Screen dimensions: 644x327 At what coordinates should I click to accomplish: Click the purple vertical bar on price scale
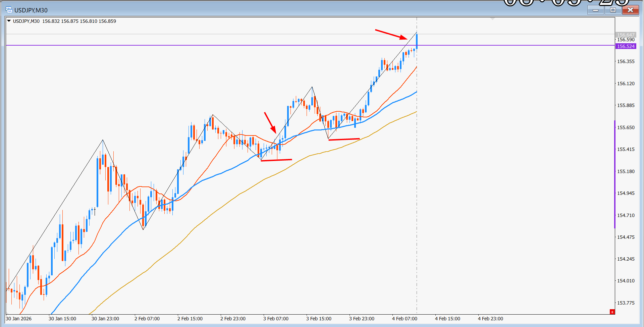click(615, 174)
